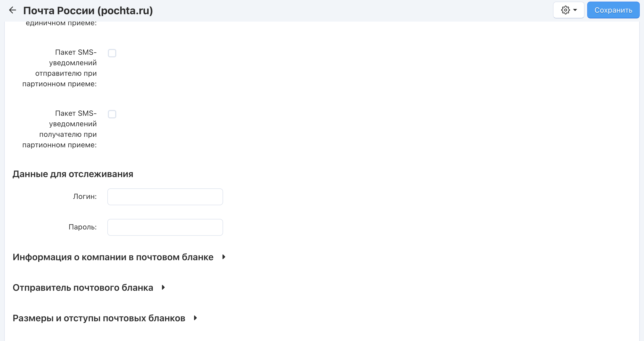Click the sender batch SMS notification label
This screenshot has height=341, width=644.
click(59, 68)
